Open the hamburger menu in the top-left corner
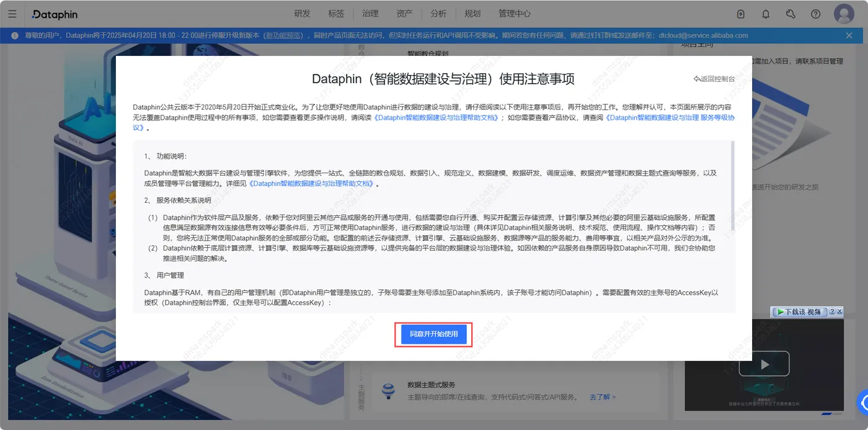 coord(12,14)
